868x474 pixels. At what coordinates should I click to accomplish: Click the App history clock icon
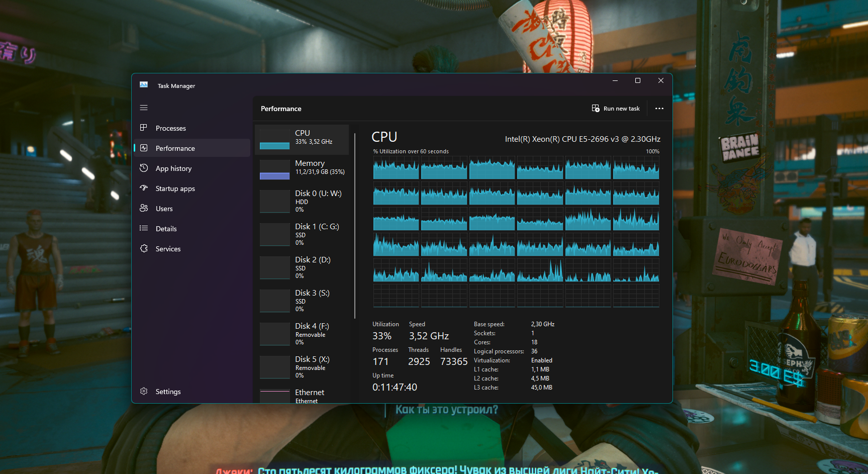tap(144, 168)
